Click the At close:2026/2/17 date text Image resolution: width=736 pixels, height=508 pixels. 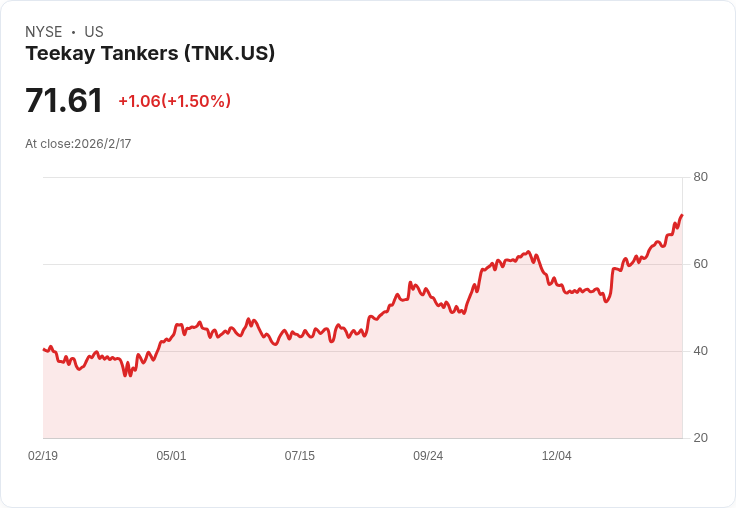pyautogui.click(x=78, y=144)
